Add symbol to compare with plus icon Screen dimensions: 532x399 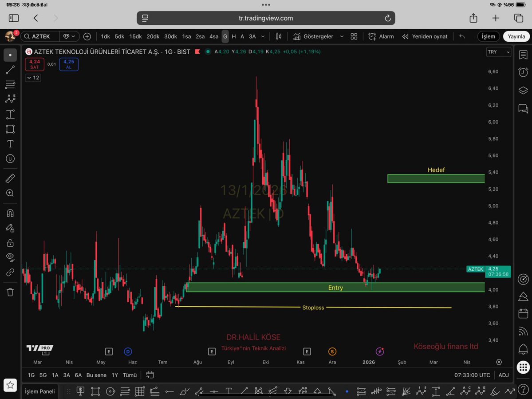click(x=87, y=36)
